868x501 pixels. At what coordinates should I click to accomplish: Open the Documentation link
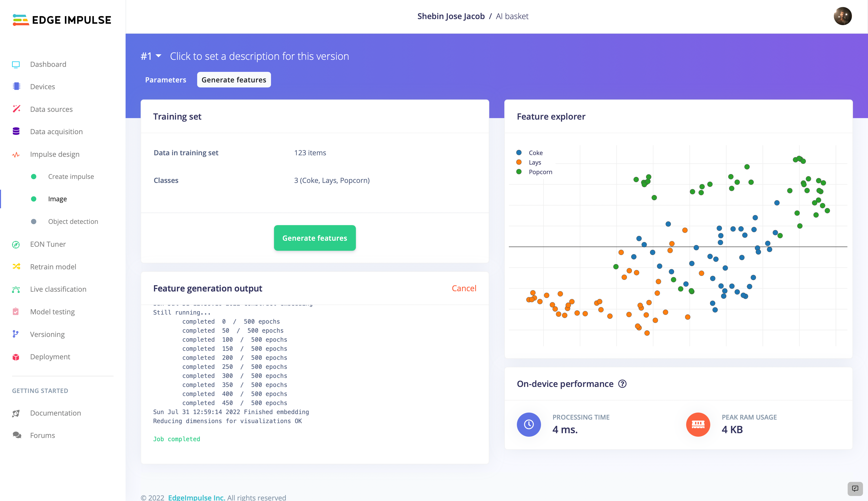coord(55,413)
